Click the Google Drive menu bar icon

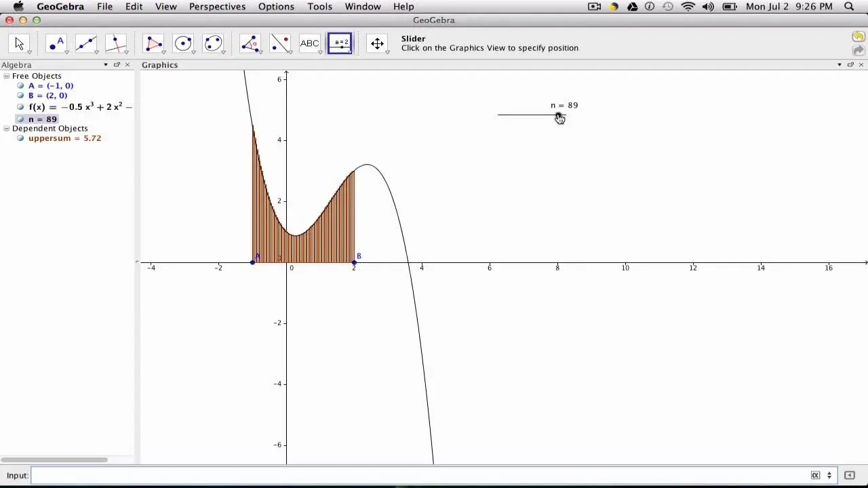[632, 7]
